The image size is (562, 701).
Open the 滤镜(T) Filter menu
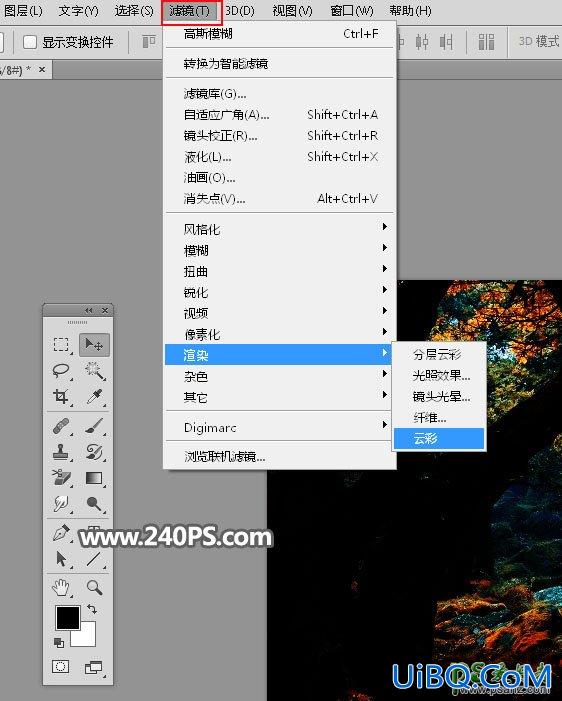191,11
